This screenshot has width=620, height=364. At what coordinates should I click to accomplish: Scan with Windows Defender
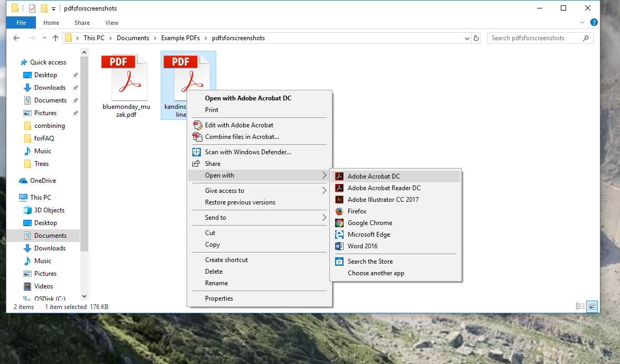tap(260, 152)
